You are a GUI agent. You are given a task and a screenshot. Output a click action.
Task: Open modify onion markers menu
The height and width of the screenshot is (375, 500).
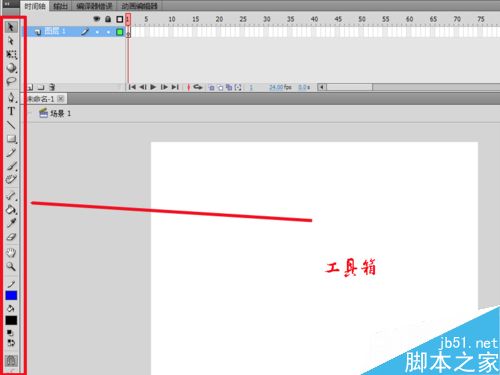coord(238,87)
